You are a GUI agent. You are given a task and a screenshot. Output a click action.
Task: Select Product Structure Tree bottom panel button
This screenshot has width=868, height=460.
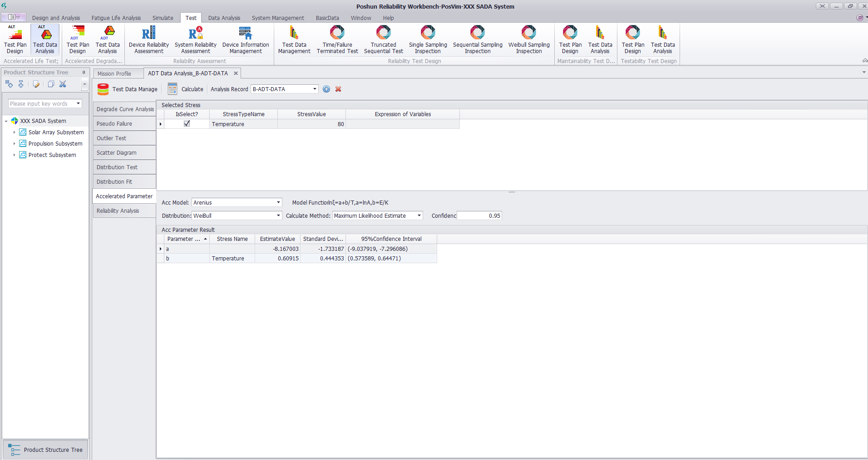coord(45,450)
